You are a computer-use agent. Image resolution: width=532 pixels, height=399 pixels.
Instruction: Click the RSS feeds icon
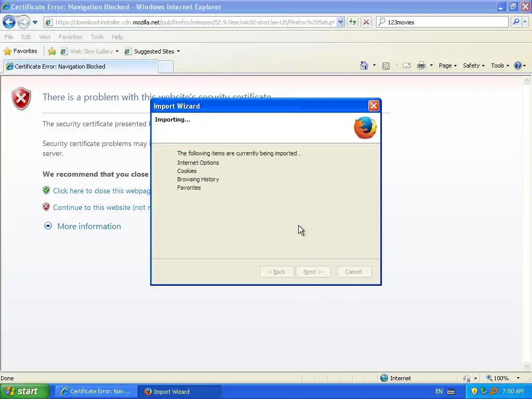(x=386, y=66)
